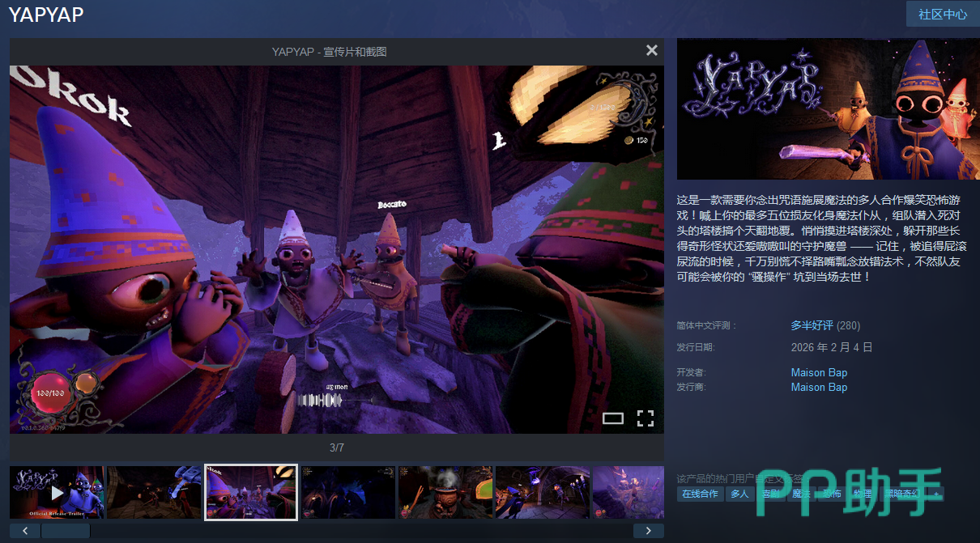Select the 在线合作 tag
980x543 pixels.
(x=700, y=494)
